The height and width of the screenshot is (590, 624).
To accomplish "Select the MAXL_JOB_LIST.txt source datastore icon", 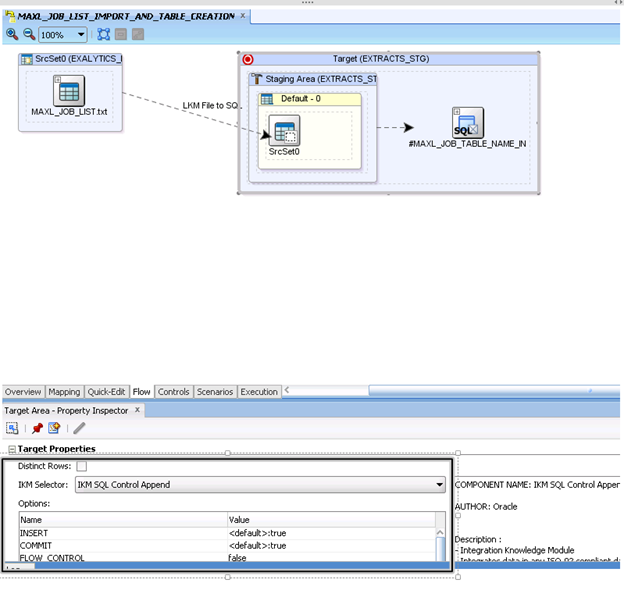I will tap(69, 93).
